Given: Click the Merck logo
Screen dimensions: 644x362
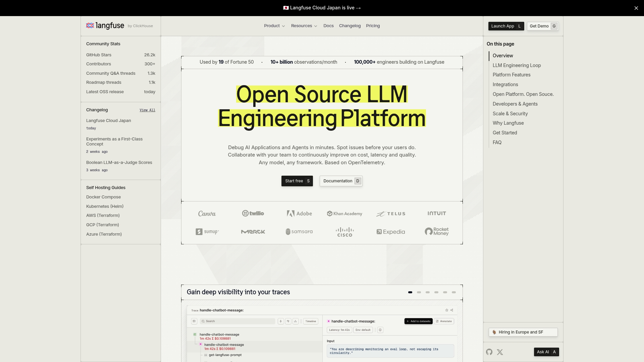Looking at the screenshot, I should tap(253, 232).
